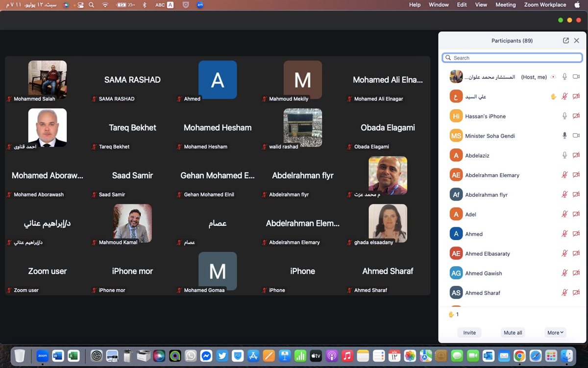588x368 pixels.
Task: Toggle the host's microphone icon
Action: pyautogui.click(x=564, y=77)
